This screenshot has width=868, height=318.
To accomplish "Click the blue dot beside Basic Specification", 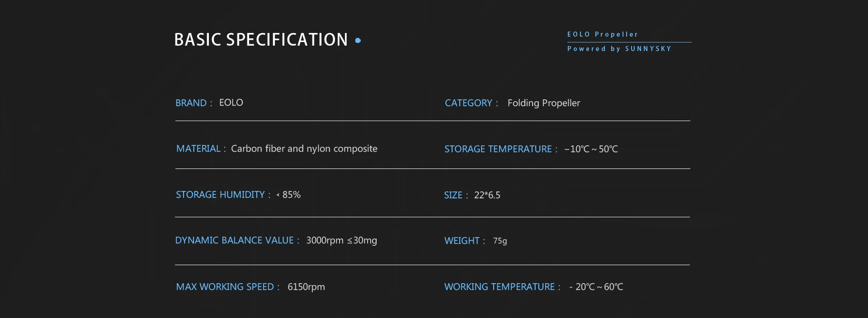I will [358, 41].
